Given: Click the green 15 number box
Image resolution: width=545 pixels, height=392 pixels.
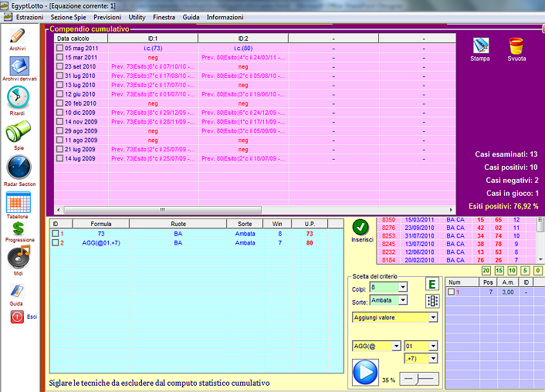Looking at the screenshot, I should (499, 270).
